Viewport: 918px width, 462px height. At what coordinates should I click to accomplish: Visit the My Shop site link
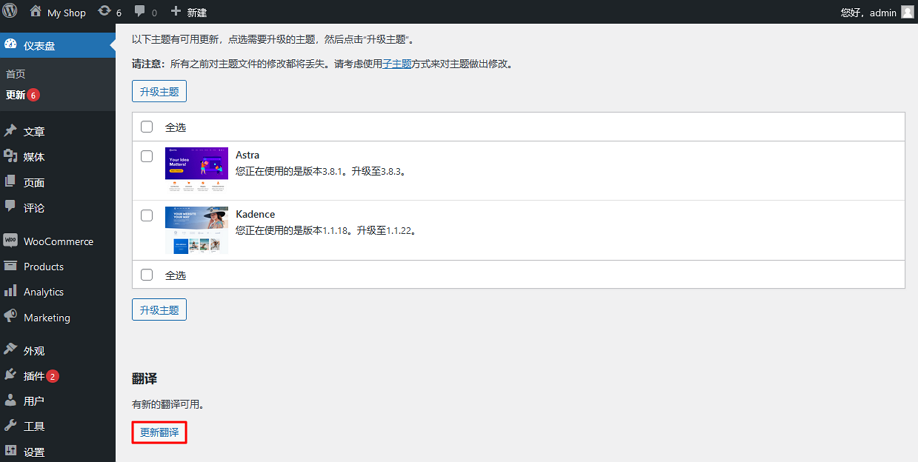[66, 12]
